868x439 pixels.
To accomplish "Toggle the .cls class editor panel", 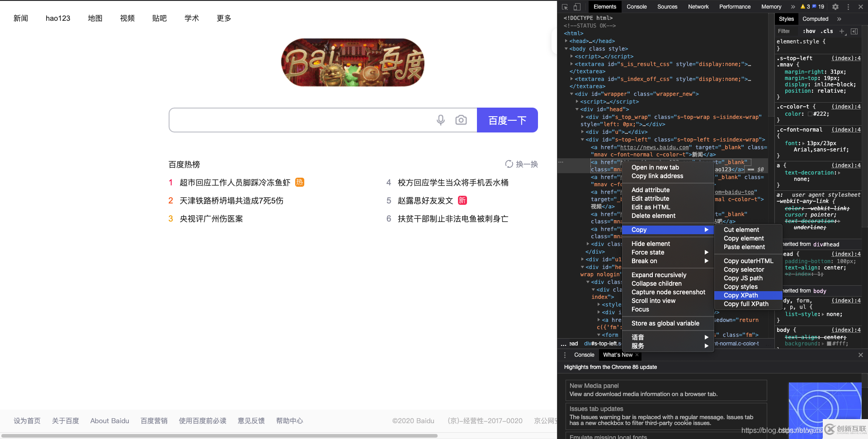I will (x=828, y=31).
